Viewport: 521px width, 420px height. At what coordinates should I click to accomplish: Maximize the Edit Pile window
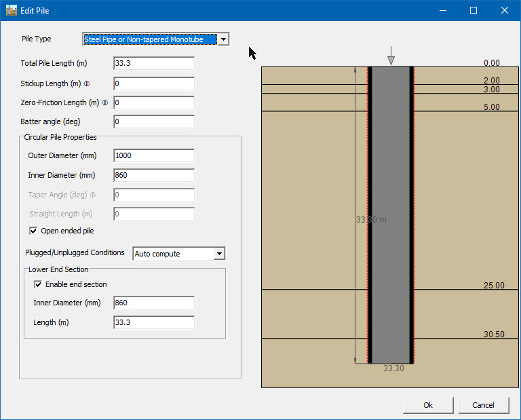(x=474, y=10)
